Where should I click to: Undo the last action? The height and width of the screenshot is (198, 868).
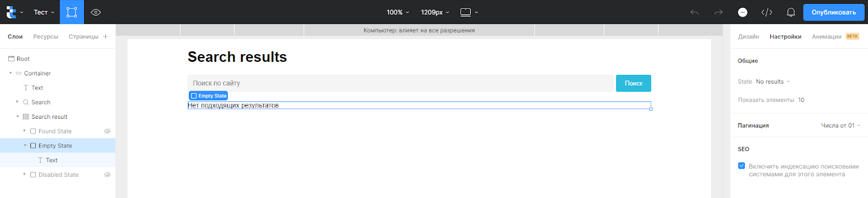click(x=694, y=12)
